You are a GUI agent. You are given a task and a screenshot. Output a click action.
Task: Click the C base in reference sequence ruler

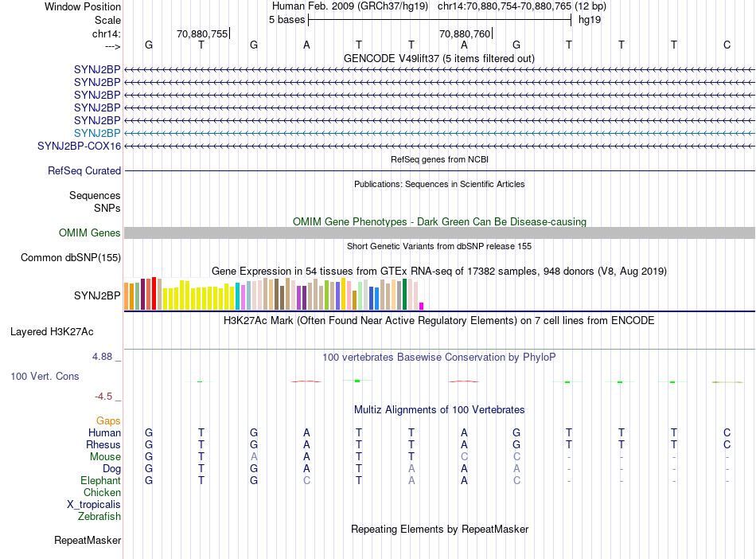[727, 45]
